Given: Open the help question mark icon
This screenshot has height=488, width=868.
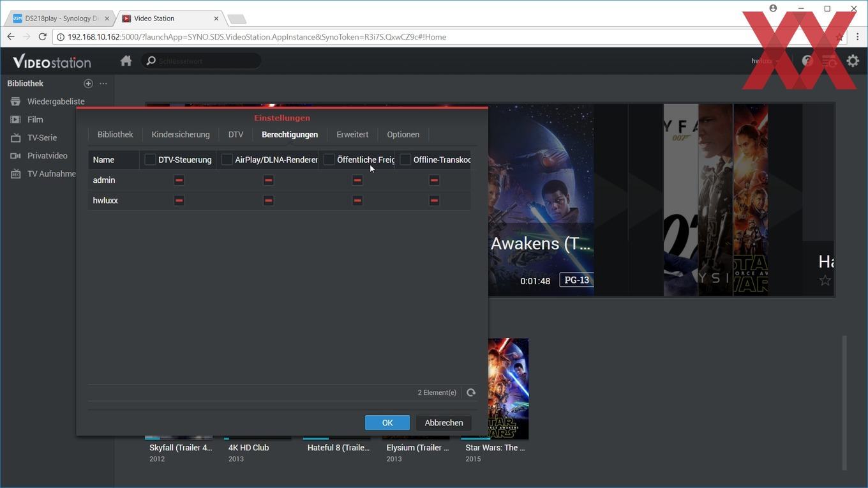Looking at the screenshot, I should pos(807,61).
